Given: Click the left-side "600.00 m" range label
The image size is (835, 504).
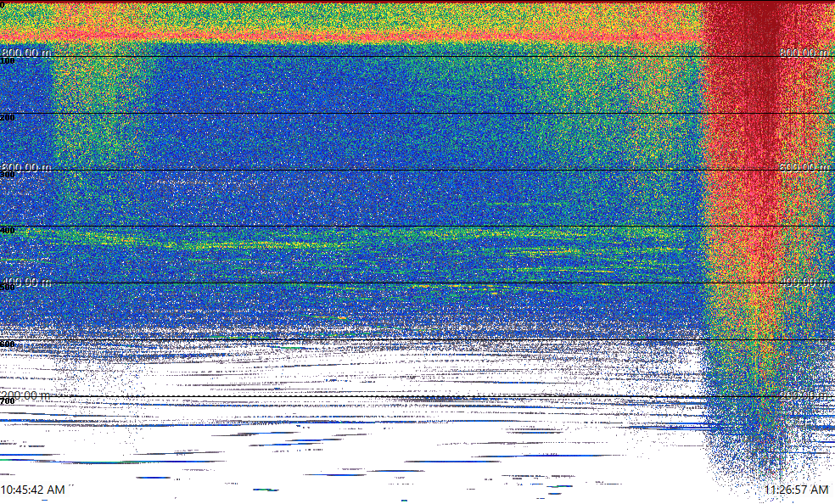Looking at the screenshot, I should pyautogui.click(x=26, y=168).
